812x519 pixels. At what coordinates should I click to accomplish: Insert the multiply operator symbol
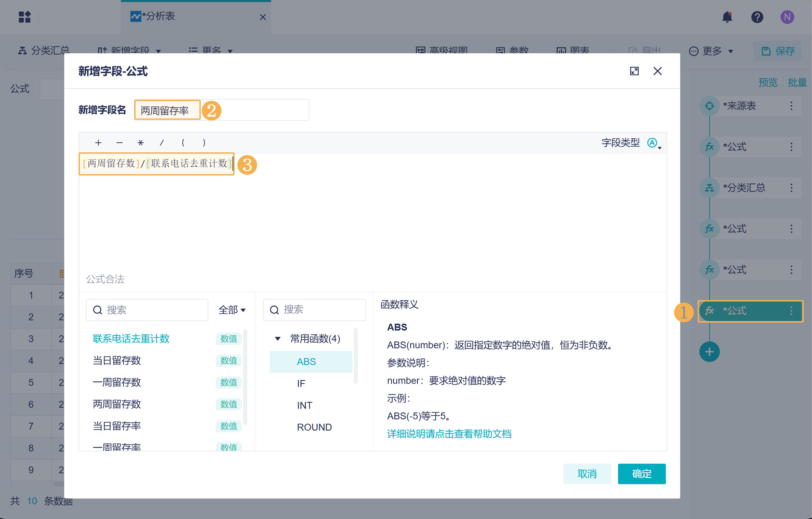pyautogui.click(x=141, y=143)
